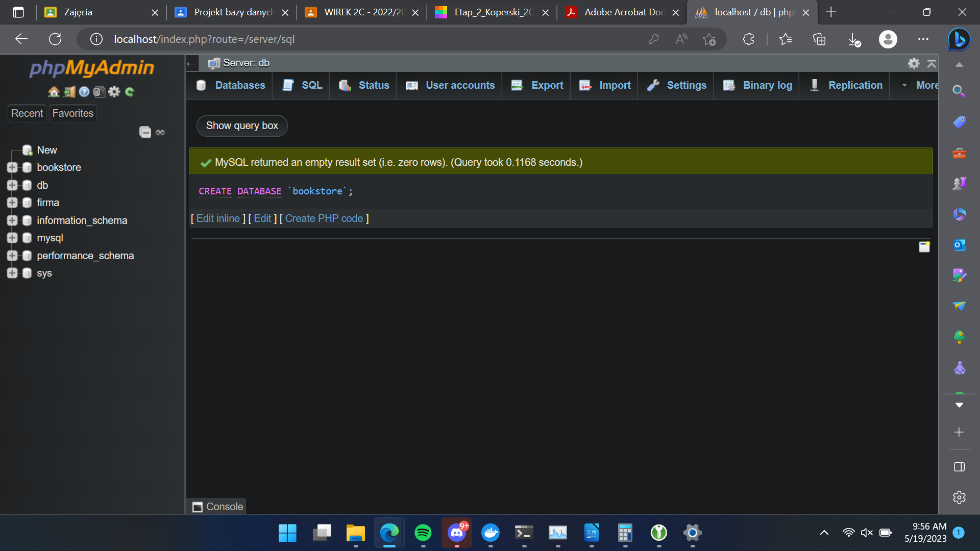The width and height of the screenshot is (980, 551).
Task: Click the Edit query link
Action: click(x=262, y=218)
